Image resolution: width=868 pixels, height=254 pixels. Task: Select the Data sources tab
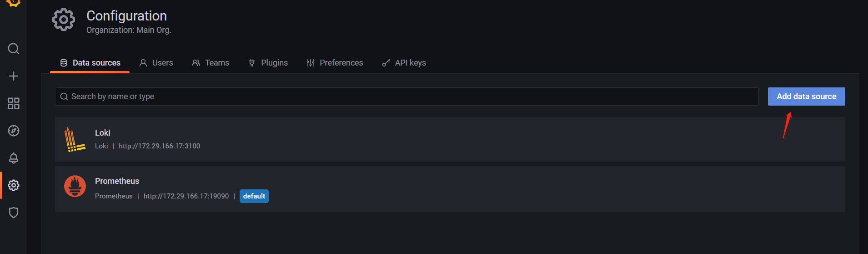click(x=90, y=63)
